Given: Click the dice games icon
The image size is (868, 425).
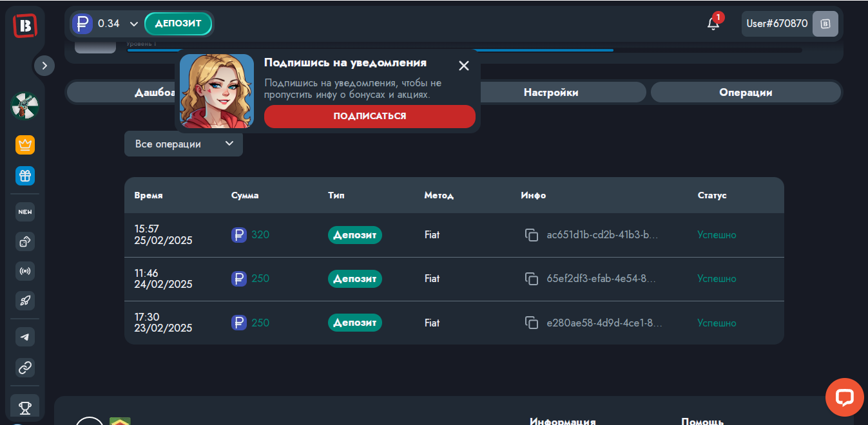Looking at the screenshot, I should click(25, 242).
